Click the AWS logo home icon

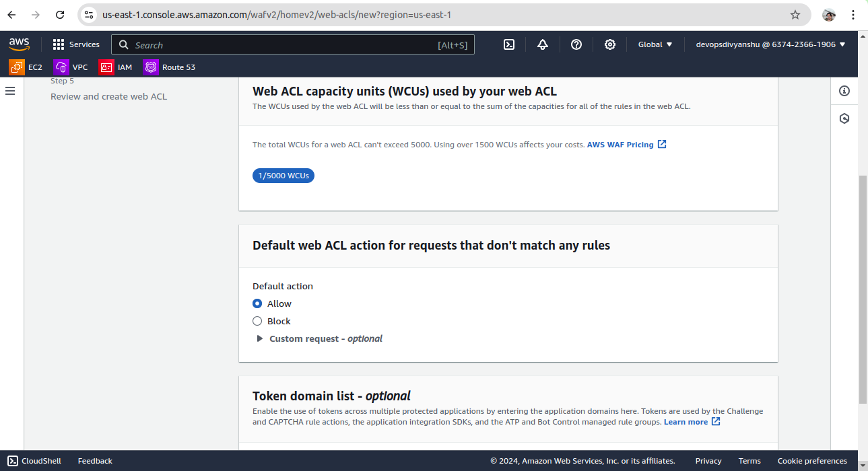click(19, 44)
